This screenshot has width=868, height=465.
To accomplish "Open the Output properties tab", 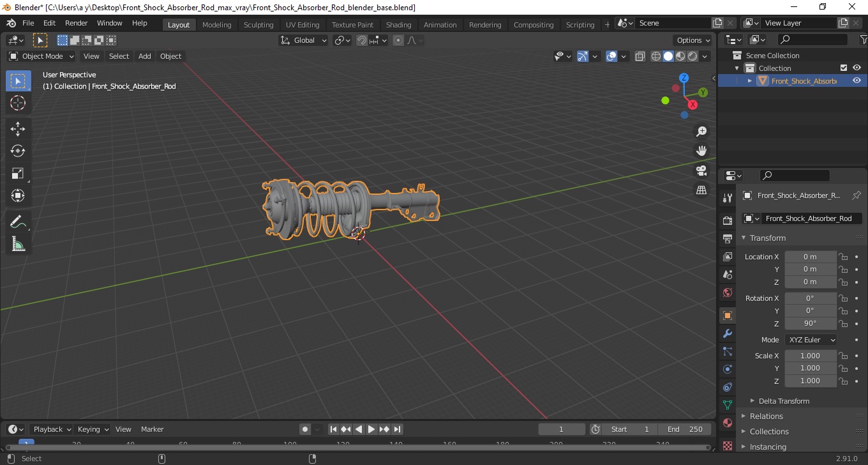I will tap(727, 238).
